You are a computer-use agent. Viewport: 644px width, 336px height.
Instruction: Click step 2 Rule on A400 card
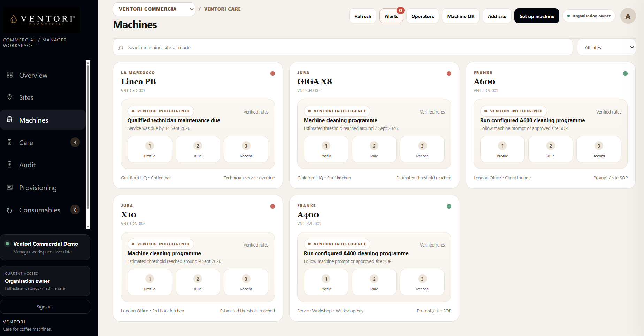point(374,282)
